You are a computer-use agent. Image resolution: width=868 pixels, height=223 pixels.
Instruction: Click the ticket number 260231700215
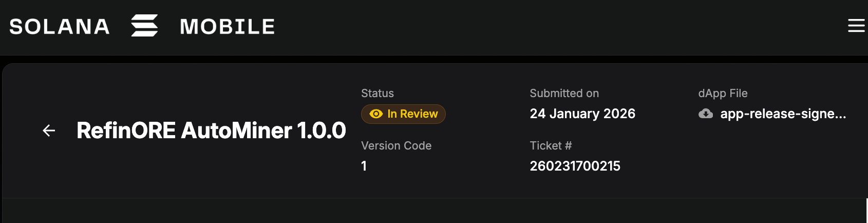coord(575,166)
